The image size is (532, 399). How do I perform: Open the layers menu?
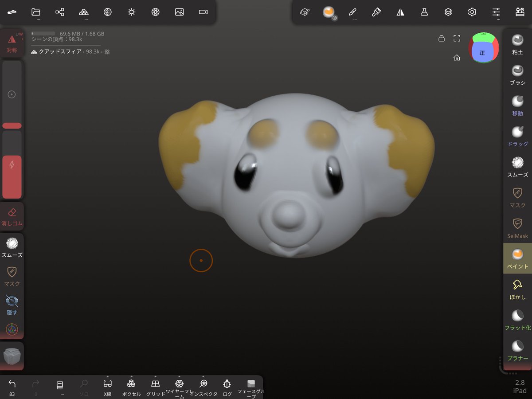point(448,12)
